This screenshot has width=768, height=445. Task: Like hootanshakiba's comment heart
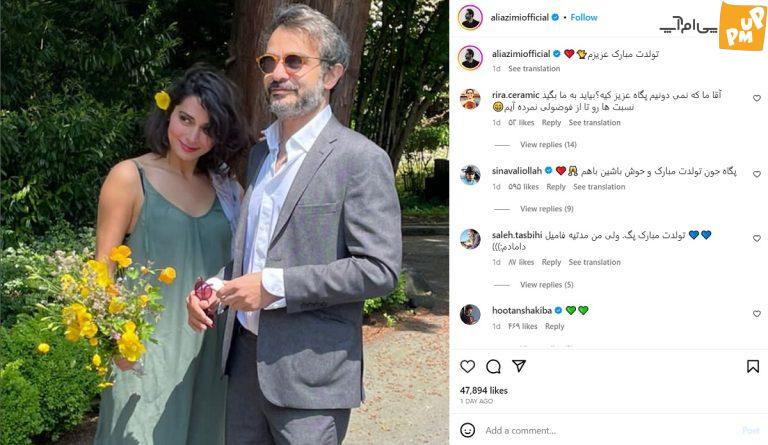(757, 314)
